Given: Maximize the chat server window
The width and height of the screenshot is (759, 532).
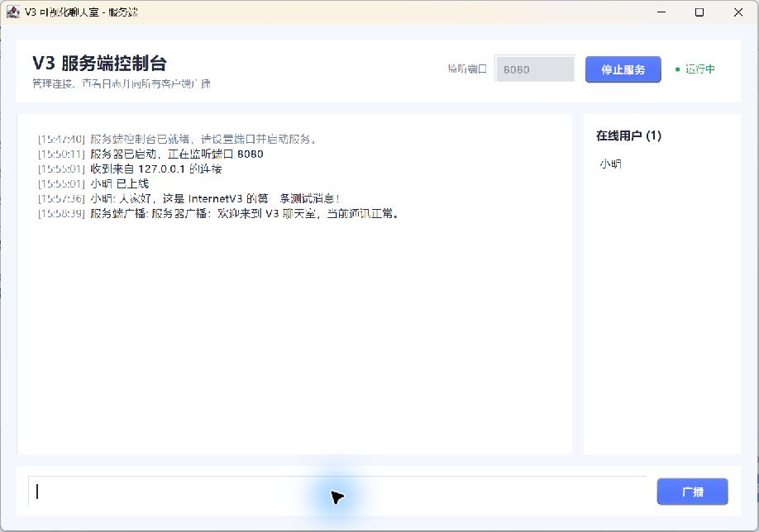Looking at the screenshot, I should 699,12.
